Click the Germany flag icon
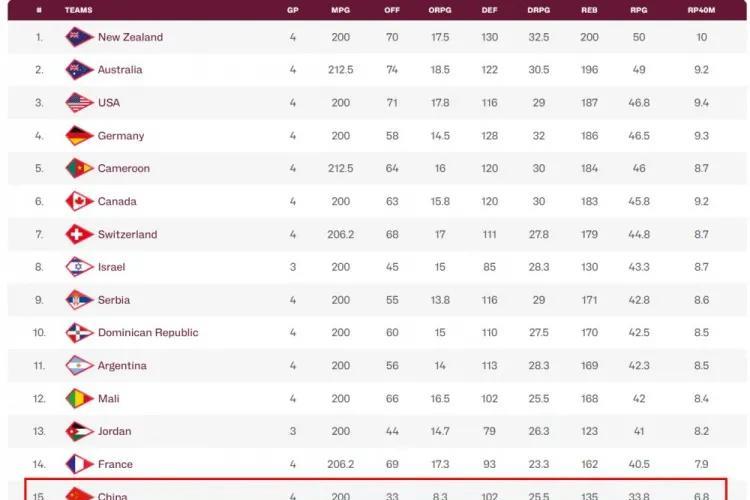 coord(79,136)
